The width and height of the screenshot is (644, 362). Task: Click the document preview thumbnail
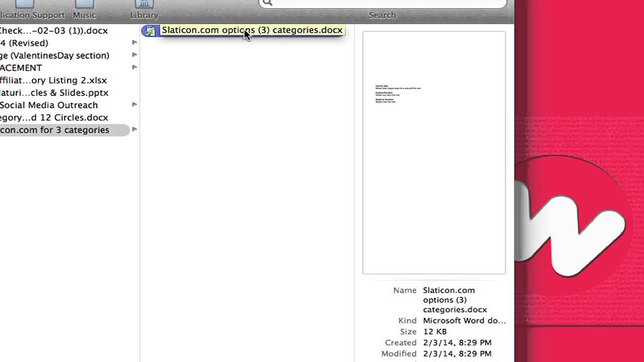pyautogui.click(x=434, y=153)
